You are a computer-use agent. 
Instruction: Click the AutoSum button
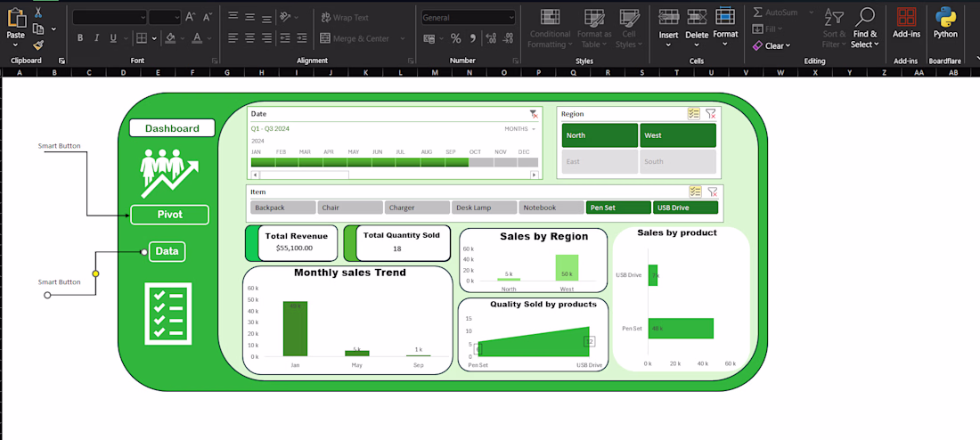point(776,12)
